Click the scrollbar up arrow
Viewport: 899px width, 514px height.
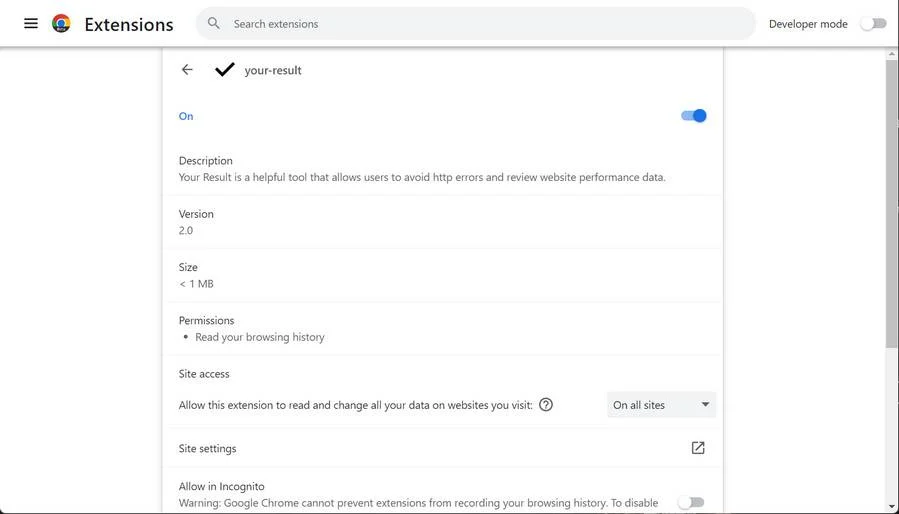tap(892, 54)
